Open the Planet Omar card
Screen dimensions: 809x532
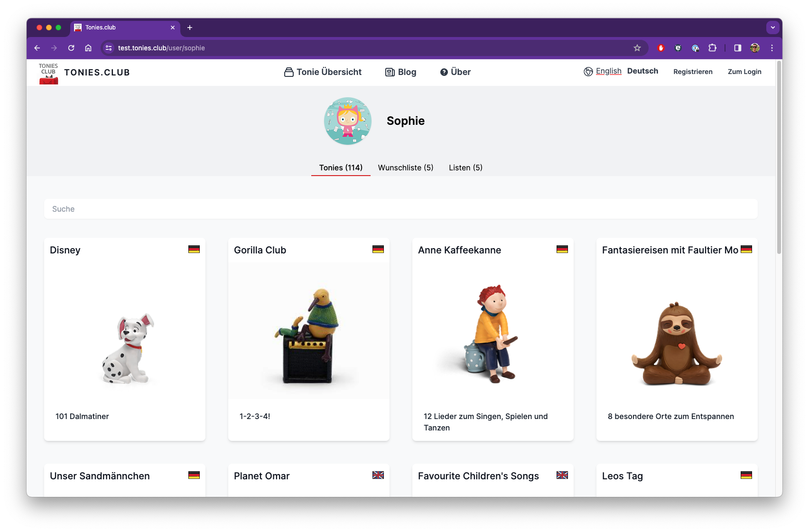309,480
